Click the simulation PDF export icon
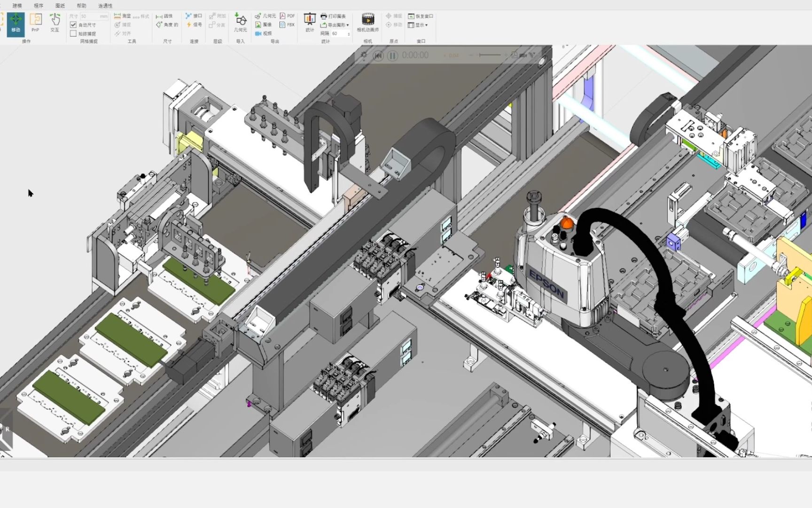This screenshot has height=508, width=812. (x=514, y=55)
